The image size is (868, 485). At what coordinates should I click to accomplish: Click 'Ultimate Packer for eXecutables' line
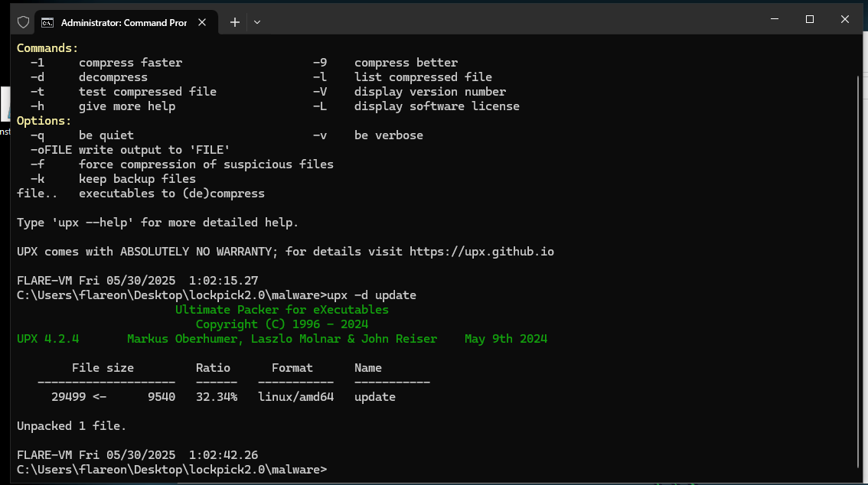(282, 310)
